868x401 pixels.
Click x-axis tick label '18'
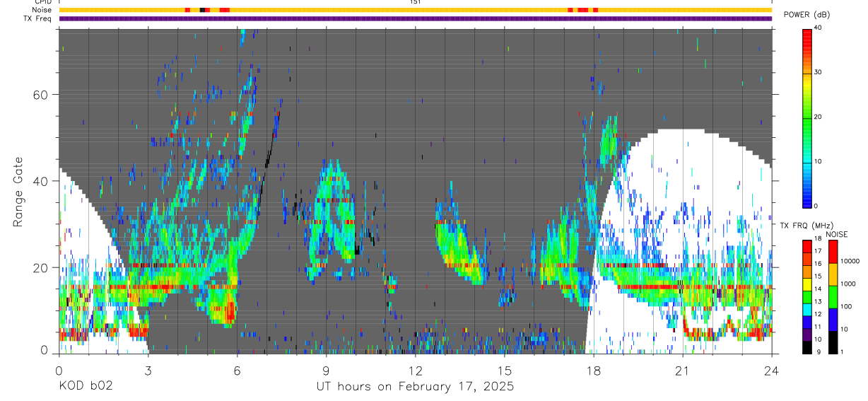[x=594, y=371]
